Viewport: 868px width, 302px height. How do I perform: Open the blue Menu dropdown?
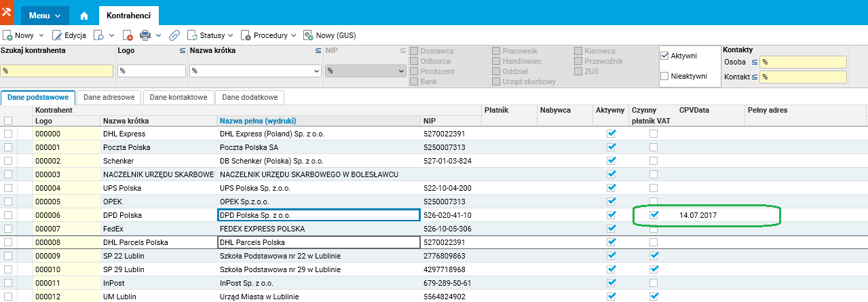(44, 15)
